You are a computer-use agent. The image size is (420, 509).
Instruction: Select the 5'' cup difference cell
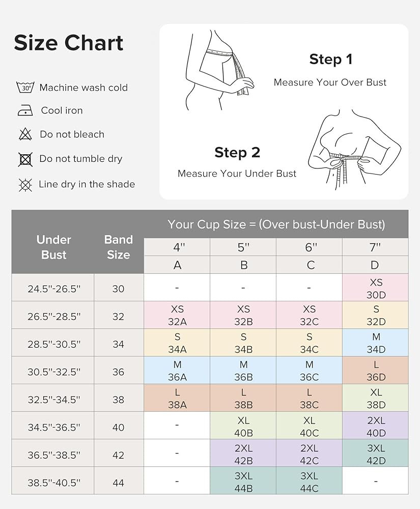243,247
